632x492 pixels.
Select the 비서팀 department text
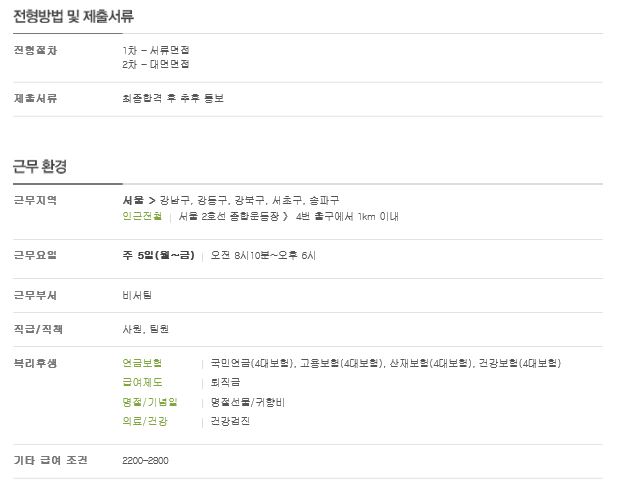point(137,295)
